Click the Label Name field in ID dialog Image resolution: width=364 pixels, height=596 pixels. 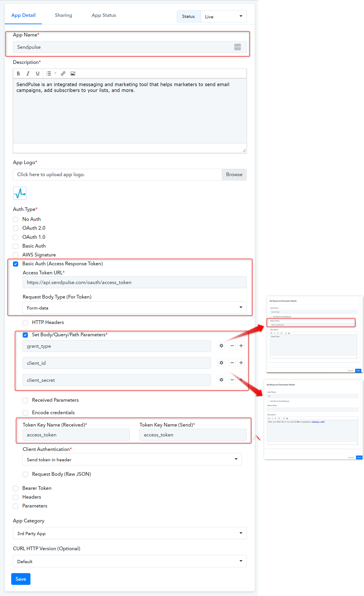pos(312,396)
